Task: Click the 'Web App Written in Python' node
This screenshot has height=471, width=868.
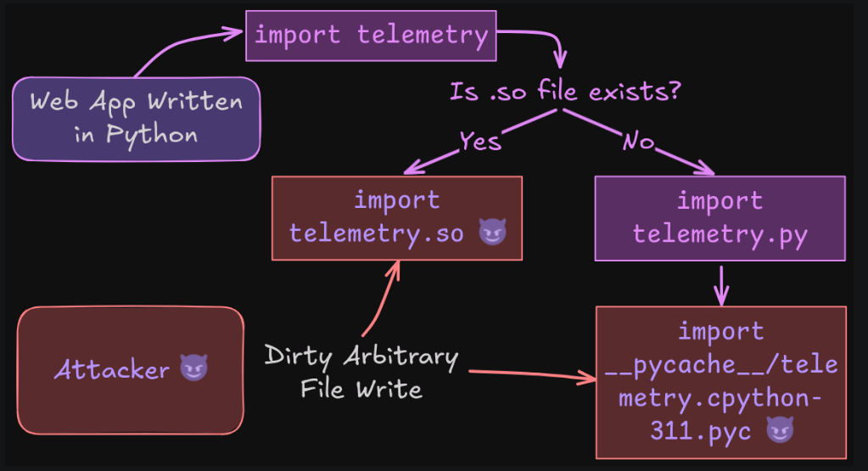Action: click(x=136, y=119)
